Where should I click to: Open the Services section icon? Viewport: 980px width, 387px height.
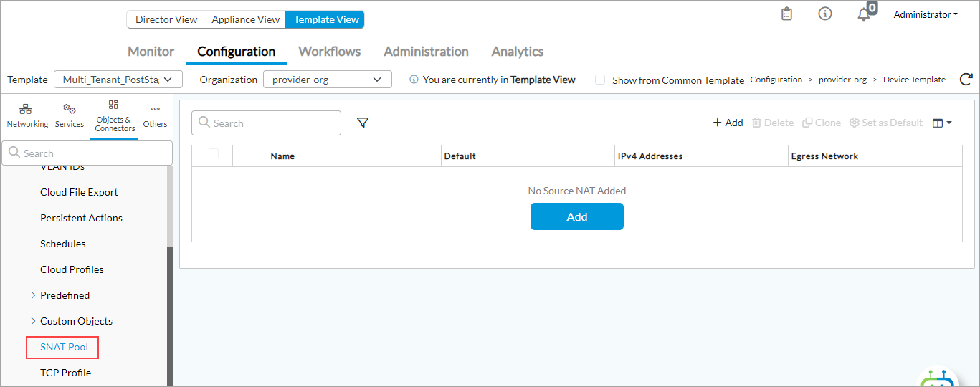pyautogui.click(x=70, y=115)
